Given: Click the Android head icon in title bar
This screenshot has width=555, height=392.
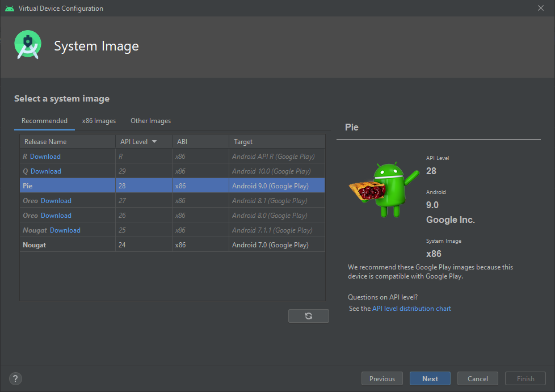Looking at the screenshot, I should (x=10, y=8).
